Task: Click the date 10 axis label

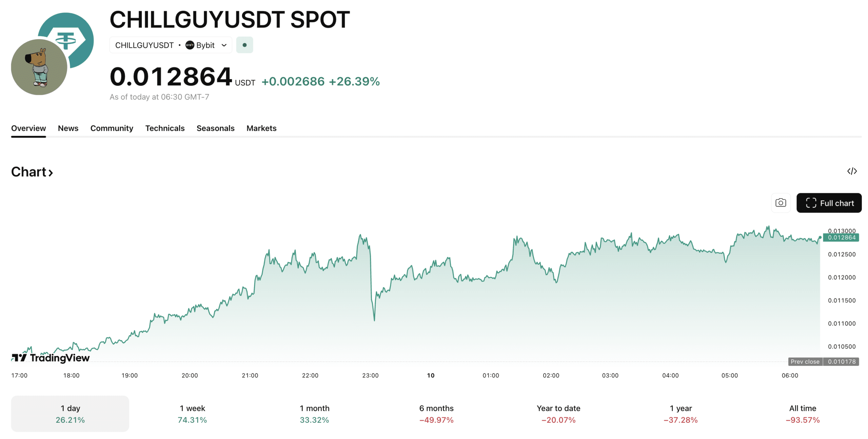Action: pyautogui.click(x=431, y=375)
